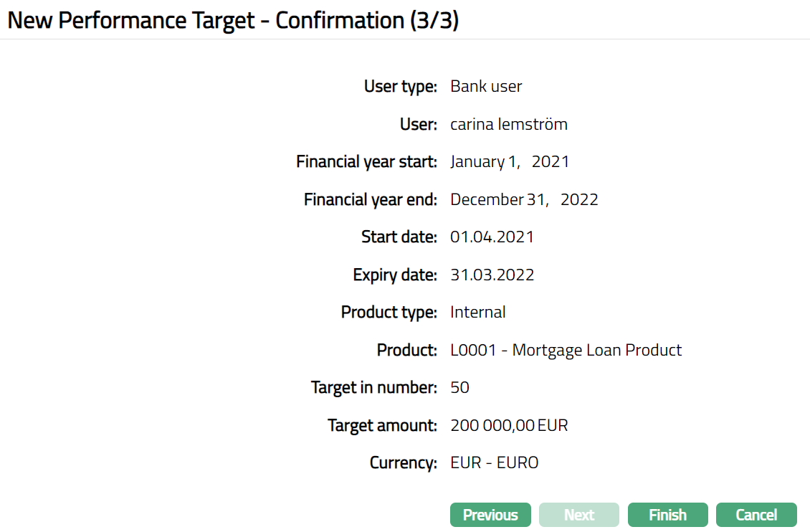Click the 'User type:' label

(x=400, y=87)
